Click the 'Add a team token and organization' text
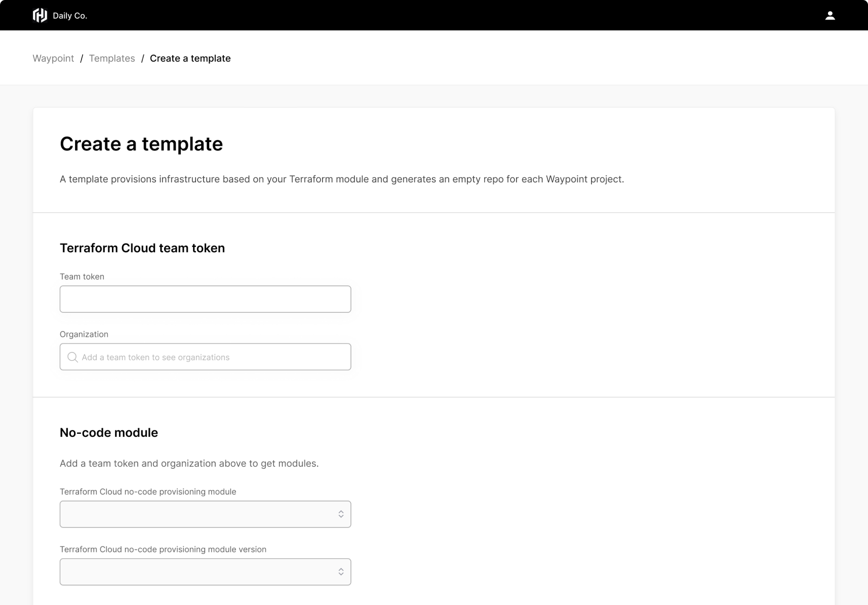The height and width of the screenshot is (605, 868). pyautogui.click(x=189, y=464)
